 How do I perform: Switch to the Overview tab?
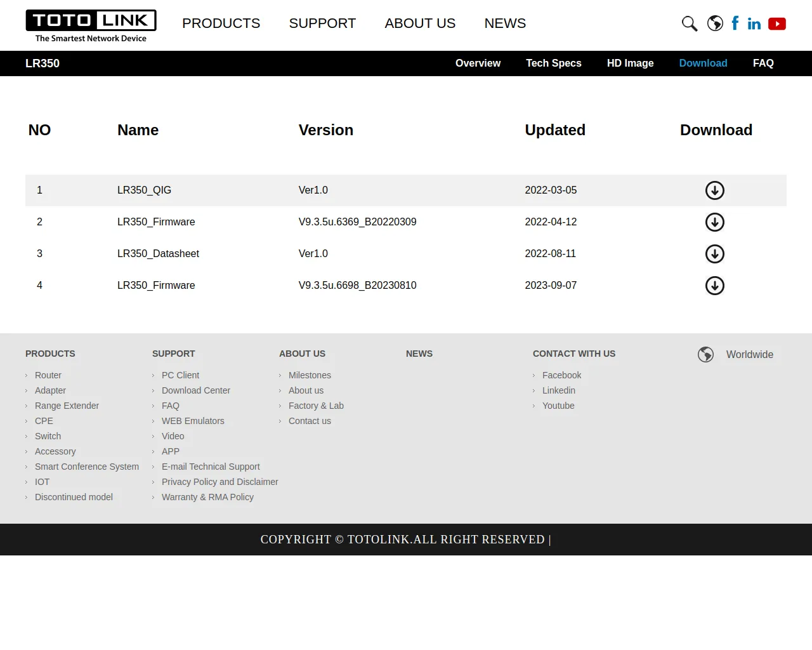click(478, 63)
